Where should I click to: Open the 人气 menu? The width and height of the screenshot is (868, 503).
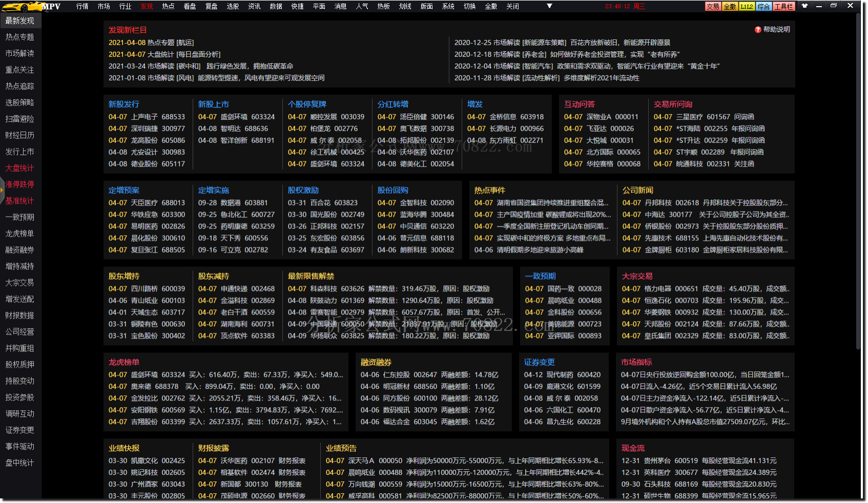[x=362, y=6]
